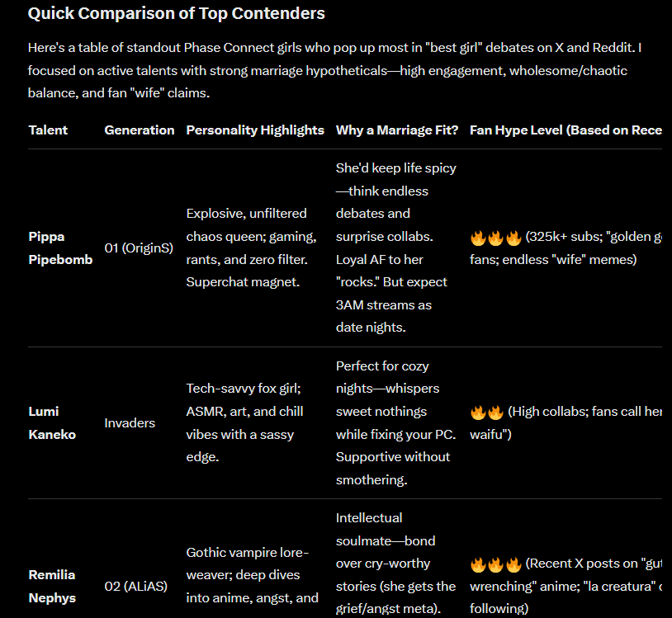
Task: Click the fire emojis in Pippa's row
Action: pyautogui.click(x=495, y=238)
